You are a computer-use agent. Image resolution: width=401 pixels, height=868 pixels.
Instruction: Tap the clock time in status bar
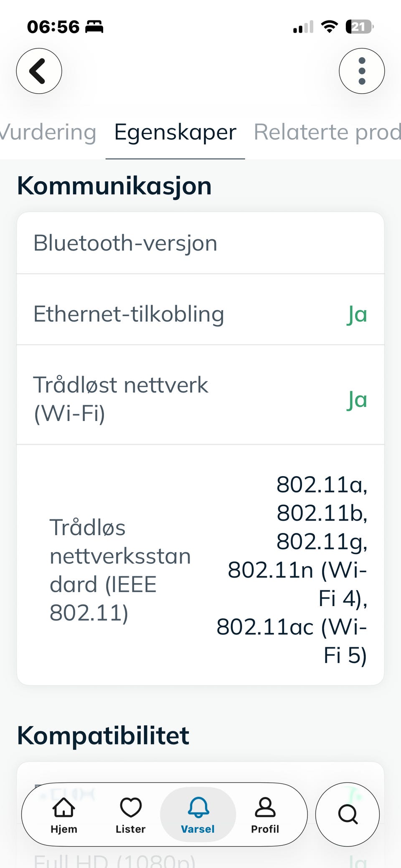pyautogui.click(x=53, y=27)
